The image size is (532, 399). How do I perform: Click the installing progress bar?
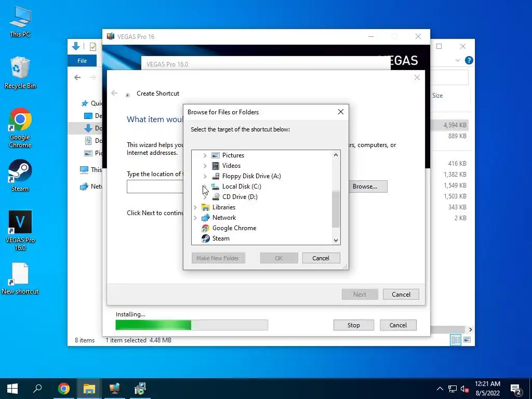tap(192, 325)
